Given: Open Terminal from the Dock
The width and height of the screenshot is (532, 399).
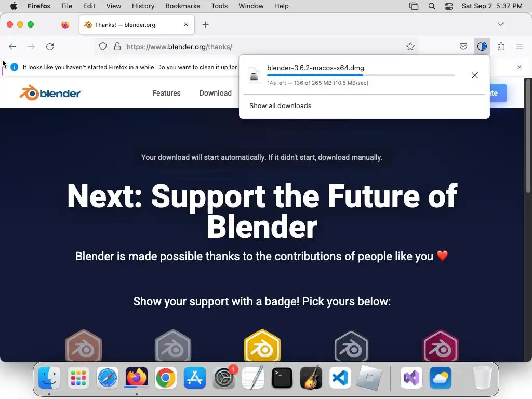Looking at the screenshot, I should coord(282,378).
